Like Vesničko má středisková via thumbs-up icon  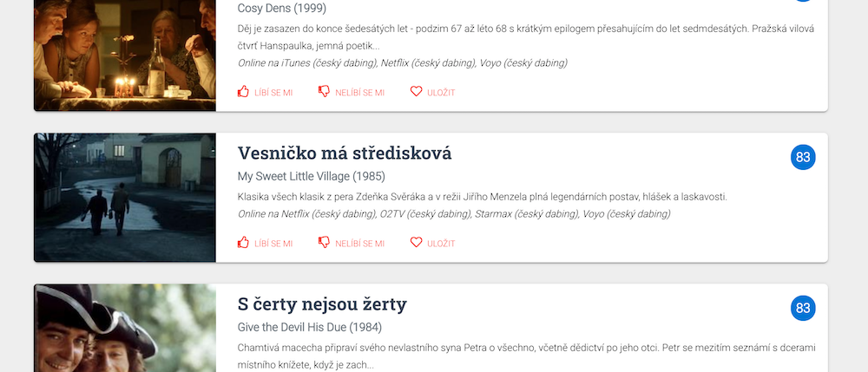pyautogui.click(x=243, y=243)
